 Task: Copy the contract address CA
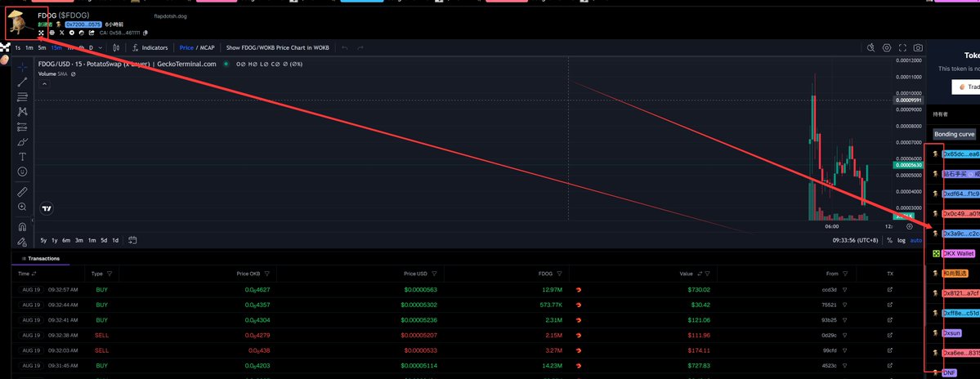coord(145,33)
